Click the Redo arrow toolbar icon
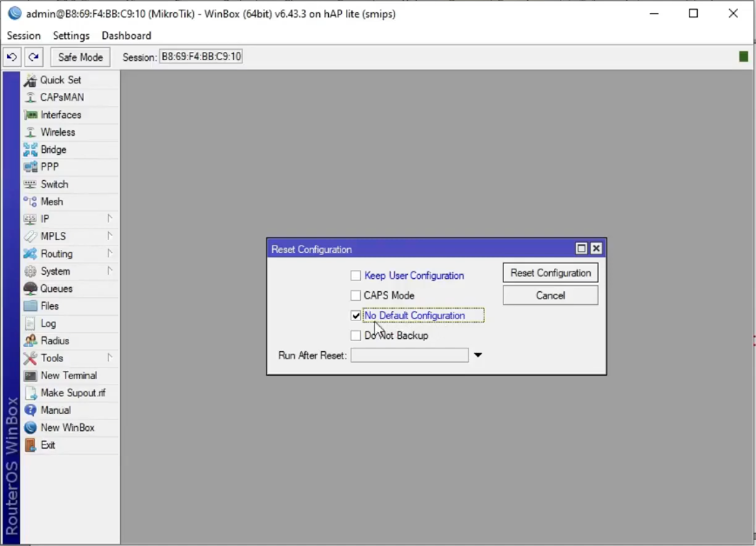Image resolution: width=756 pixels, height=546 pixels. point(33,57)
